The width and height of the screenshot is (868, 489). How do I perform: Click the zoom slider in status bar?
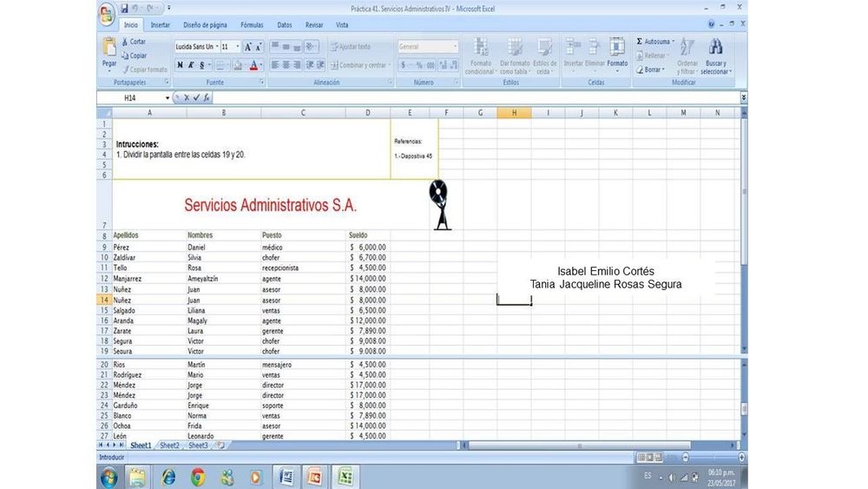point(712,457)
